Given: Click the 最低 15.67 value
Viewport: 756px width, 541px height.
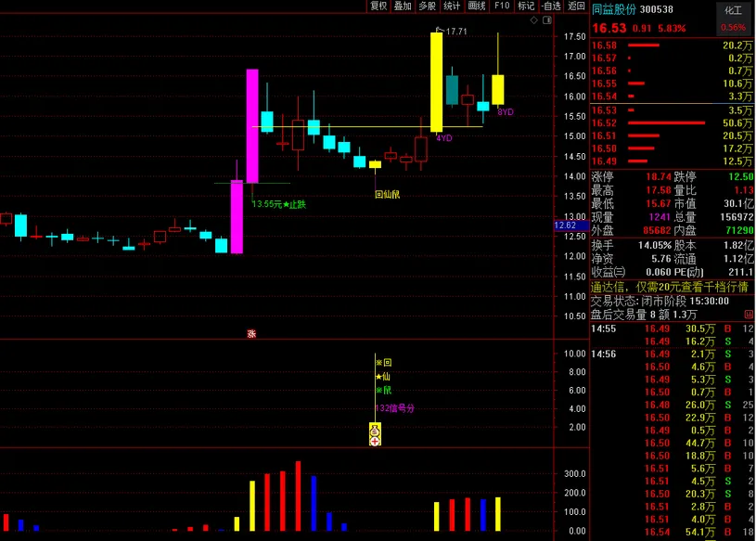Looking at the screenshot, I should coord(658,203).
